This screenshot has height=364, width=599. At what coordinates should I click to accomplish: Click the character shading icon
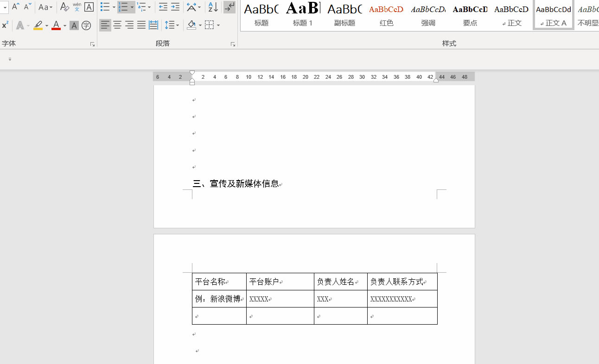click(74, 25)
